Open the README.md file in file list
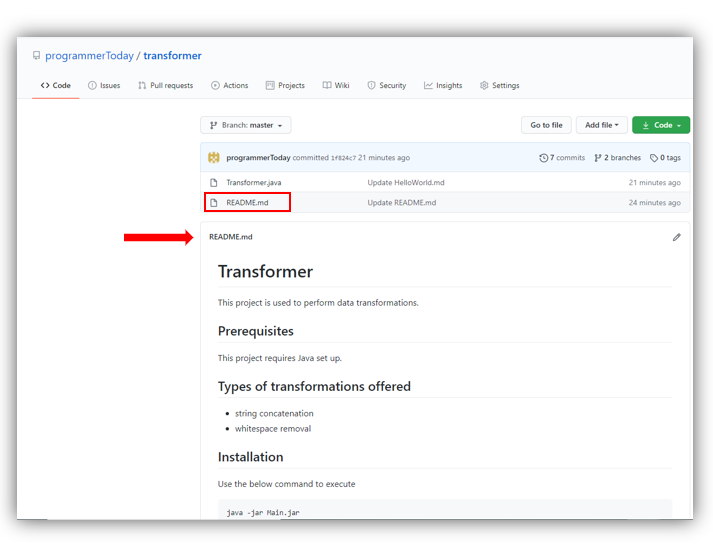Screen dimensions: 713x556 [x=247, y=203]
